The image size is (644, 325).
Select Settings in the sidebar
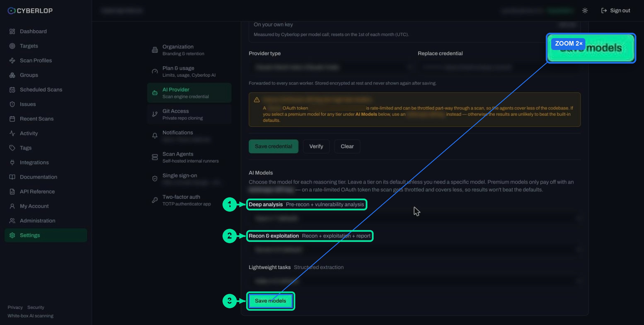coord(46,235)
